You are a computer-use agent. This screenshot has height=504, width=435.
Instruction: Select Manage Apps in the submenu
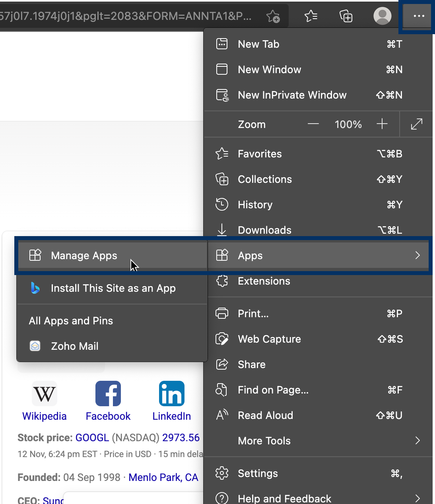113,256
